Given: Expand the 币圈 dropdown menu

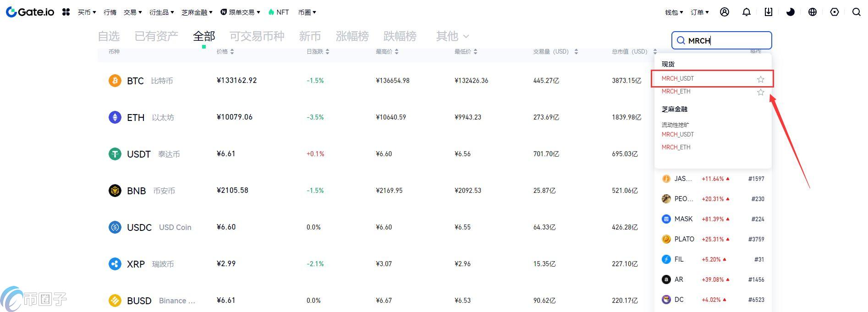Looking at the screenshot, I should click(307, 12).
